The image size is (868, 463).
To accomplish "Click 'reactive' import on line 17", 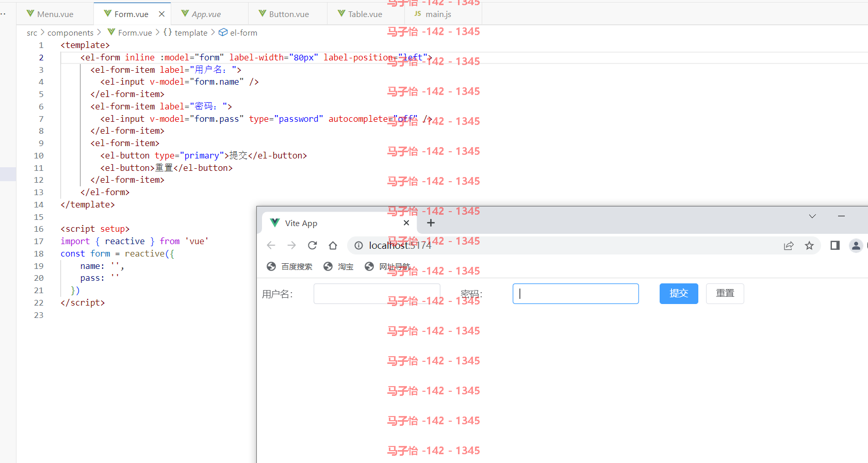I will tap(125, 241).
